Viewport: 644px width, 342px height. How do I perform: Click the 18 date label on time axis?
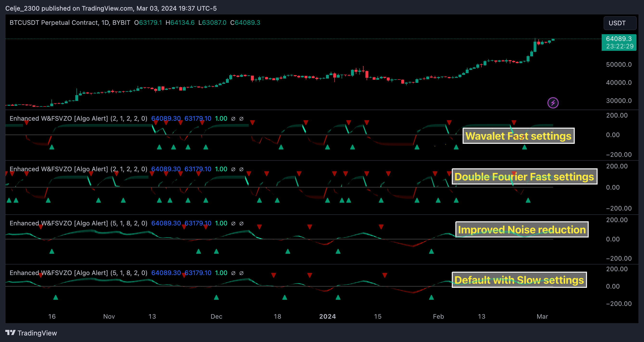click(278, 316)
